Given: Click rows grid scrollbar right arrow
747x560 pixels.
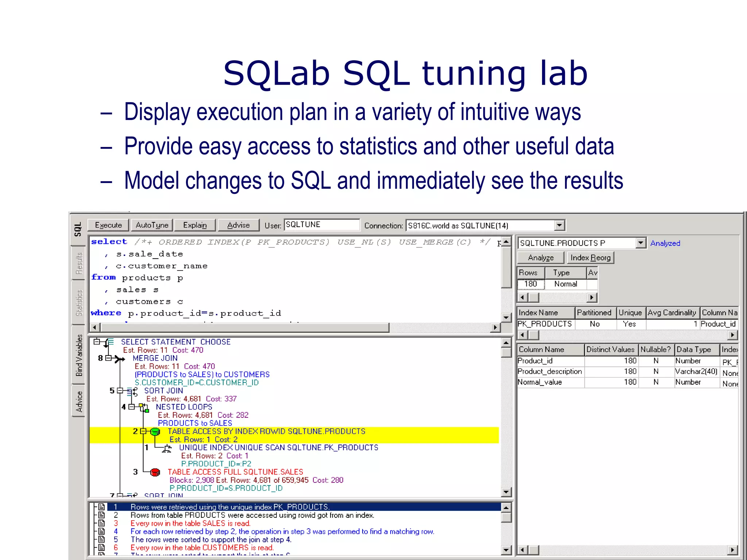Looking at the screenshot, I should (x=592, y=297).
